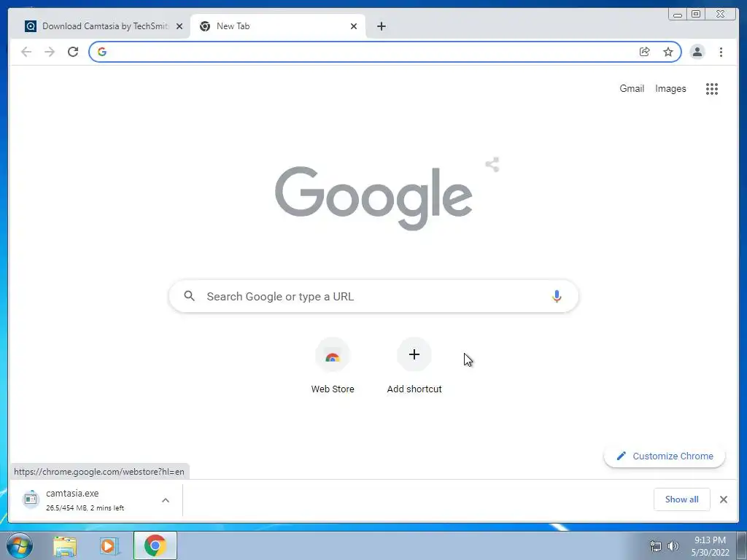
Task: Bookmark this tab with the star icon
Action: 668,52
